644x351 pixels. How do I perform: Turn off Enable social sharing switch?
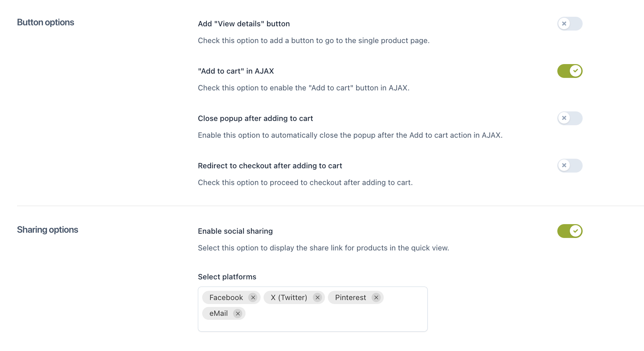tap(570, 231)
